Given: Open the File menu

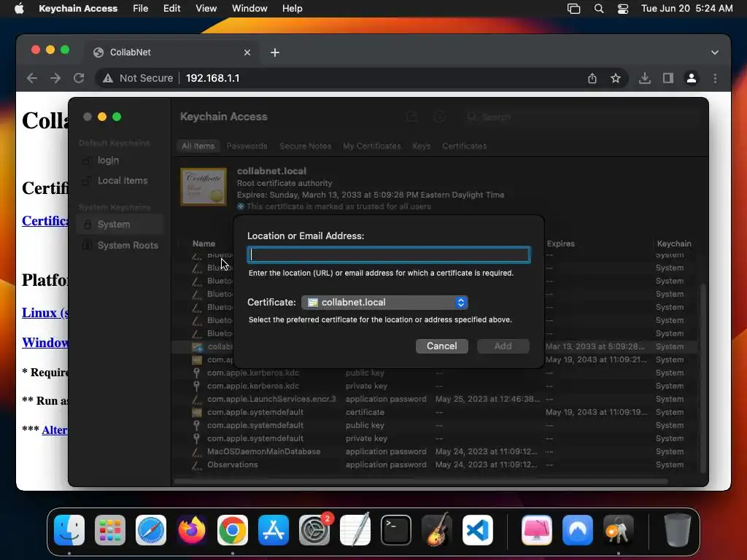Looking at the screenshot, I should (141, 9).
